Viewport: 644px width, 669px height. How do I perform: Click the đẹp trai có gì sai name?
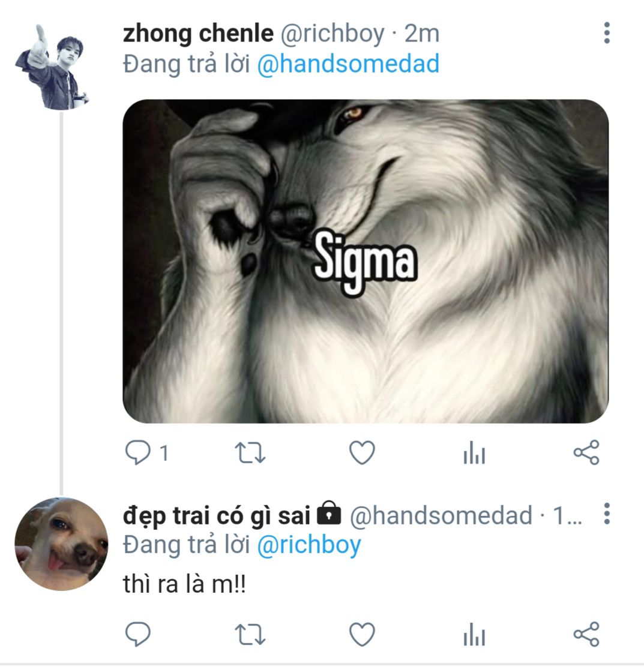[x=217, y=514]
